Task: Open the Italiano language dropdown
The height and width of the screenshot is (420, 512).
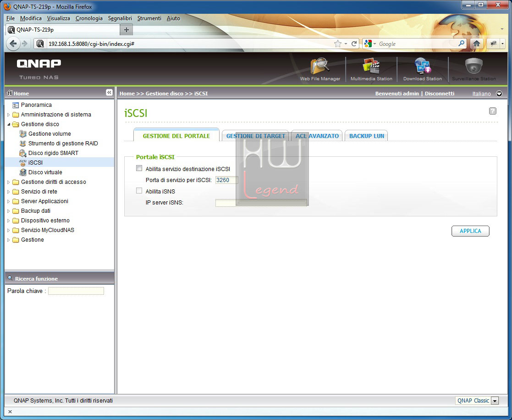Action: [499, 94]
